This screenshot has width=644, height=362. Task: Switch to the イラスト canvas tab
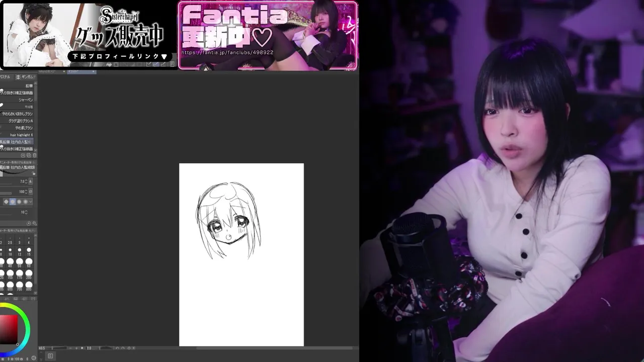pyautogui.click(x=81, y=72)
